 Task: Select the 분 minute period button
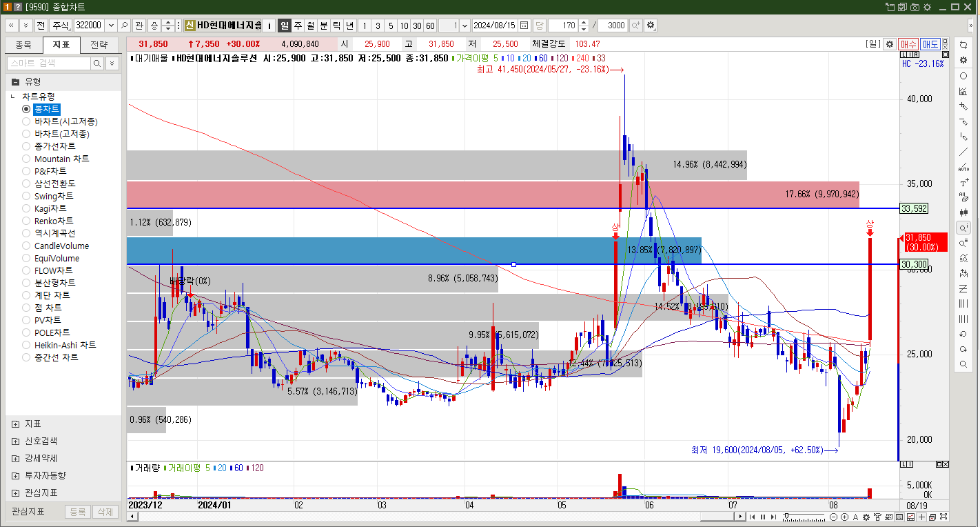click(x=323, y=25)
